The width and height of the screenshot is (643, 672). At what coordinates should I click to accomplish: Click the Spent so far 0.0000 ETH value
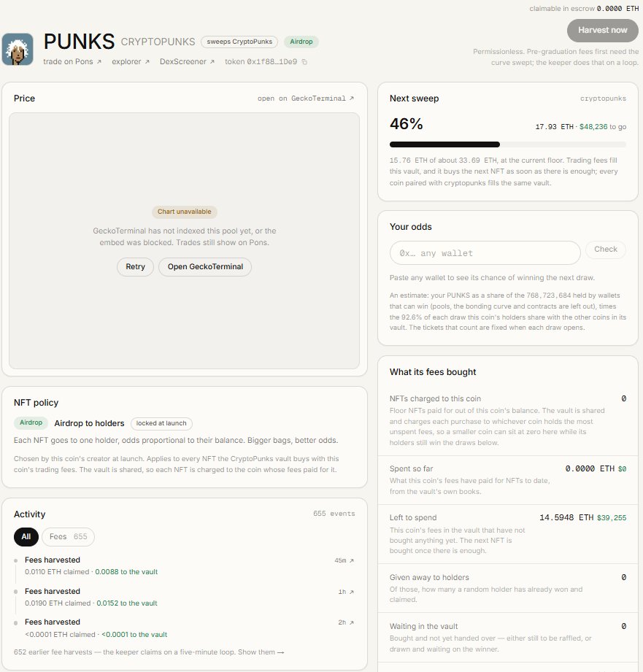[590, 469]
